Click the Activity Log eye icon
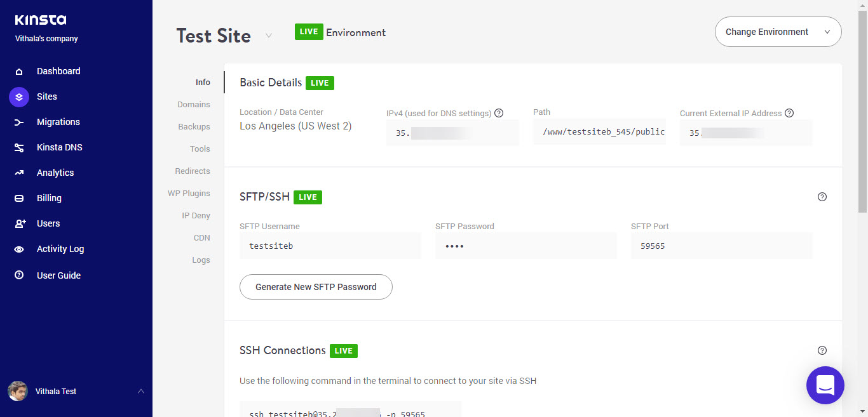The height and width of the screenshot is (417, 868). coord(19,249)
